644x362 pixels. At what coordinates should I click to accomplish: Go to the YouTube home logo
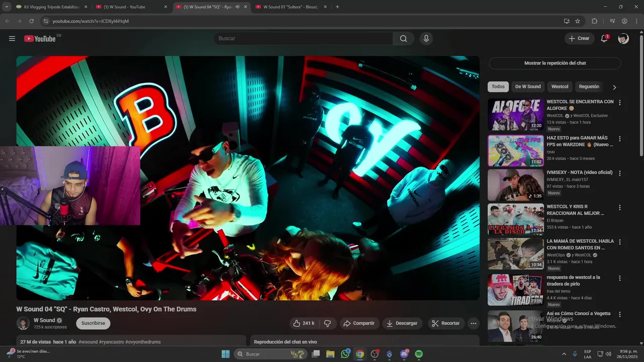click(40, 39)
